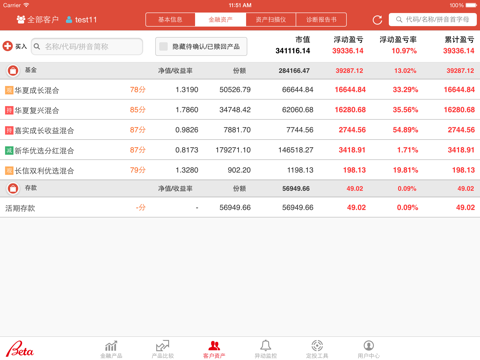Open 客户资产 customer assets tab
This screenshot has width=480, height=360.
(214, 349)
